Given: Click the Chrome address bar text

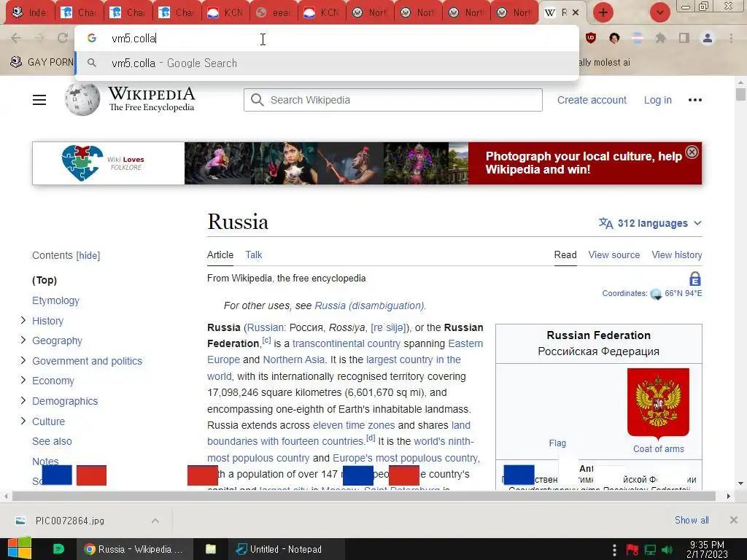Looking at the screenshot, I should [134, 39].
